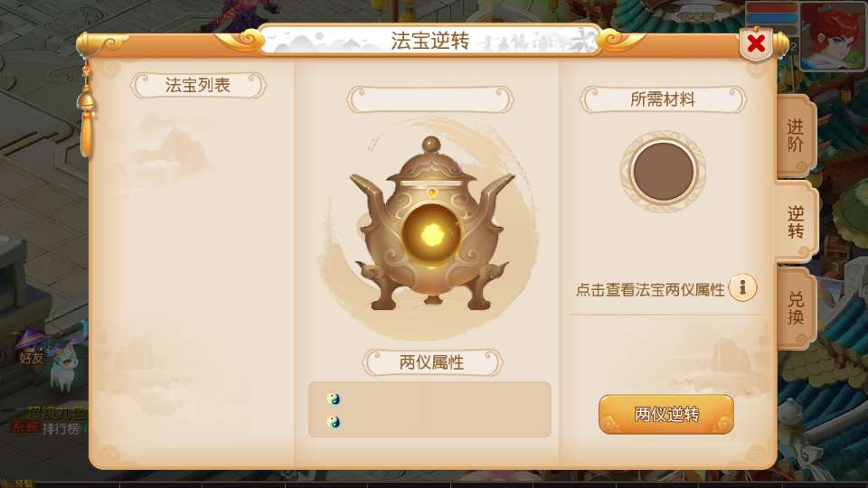The image size is (868, 488).
Task: Select the empty brown material slot
Action: tap(663, 171)
